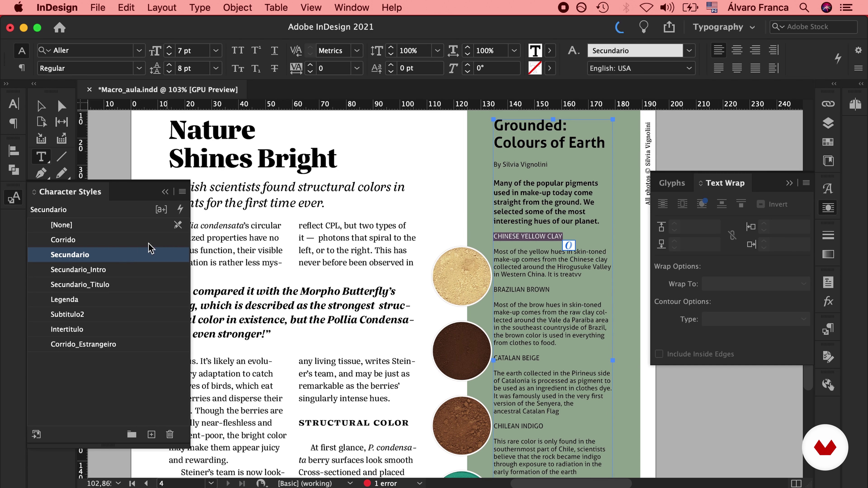868x488 pixels.
Task: Click the share document icon
Action: pos(669,27)
